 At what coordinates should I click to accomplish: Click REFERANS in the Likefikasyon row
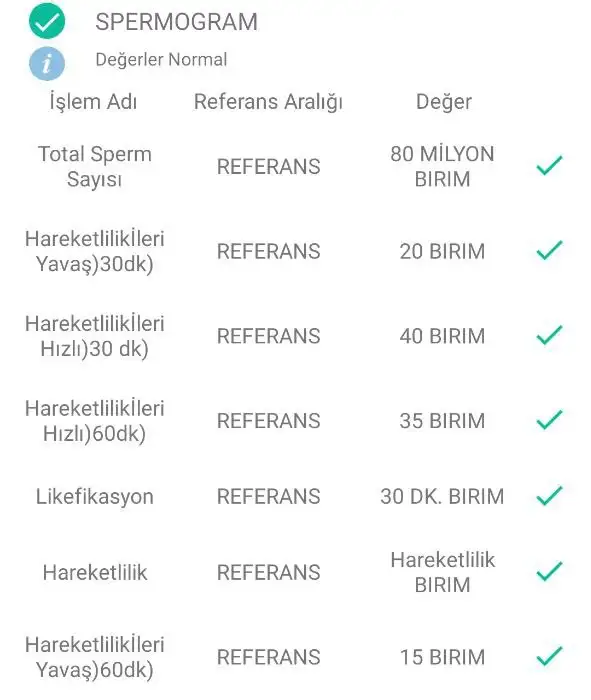269,496
